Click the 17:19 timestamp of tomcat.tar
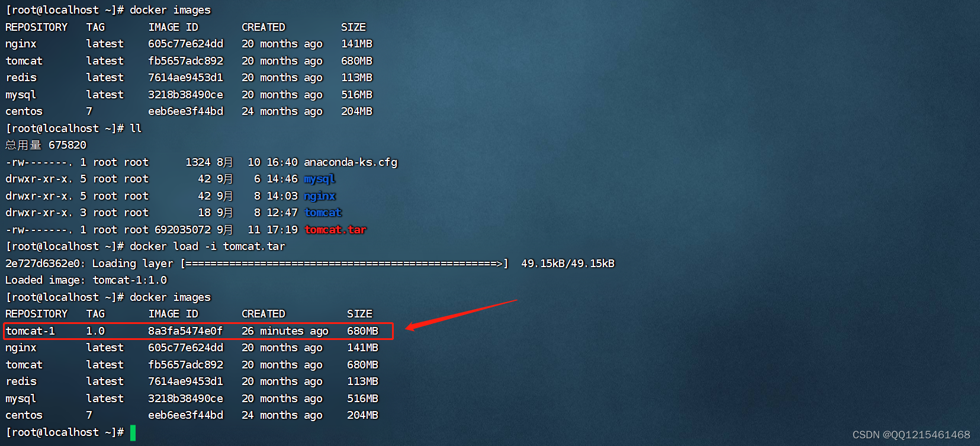This screenshot has height=446, width=980. point(282,230)
